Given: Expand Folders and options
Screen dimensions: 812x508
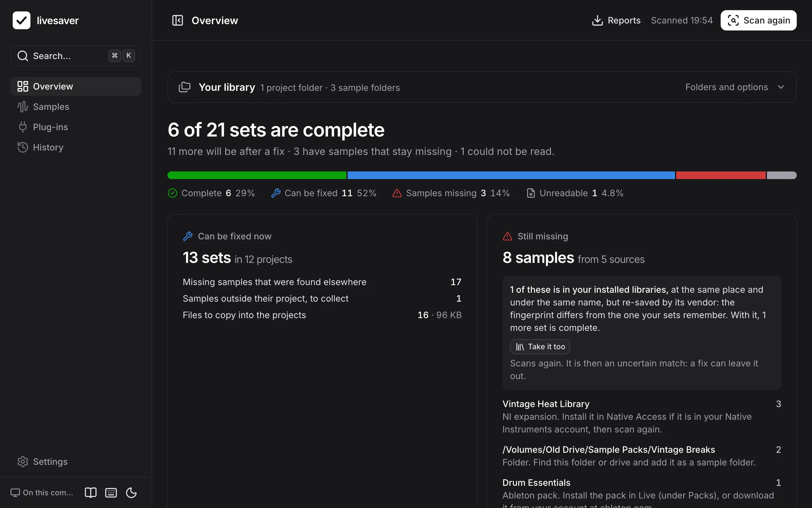Looking at the screenshot, I should [735, 87].
